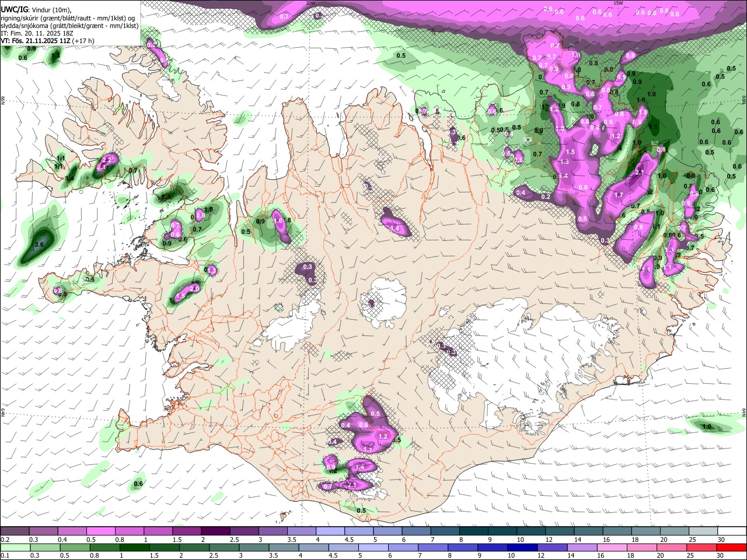747x560 pixels.
Task: Click the 'VT: Fös. 21.11.2025 11Z' valid time
Action: (36, 41)
